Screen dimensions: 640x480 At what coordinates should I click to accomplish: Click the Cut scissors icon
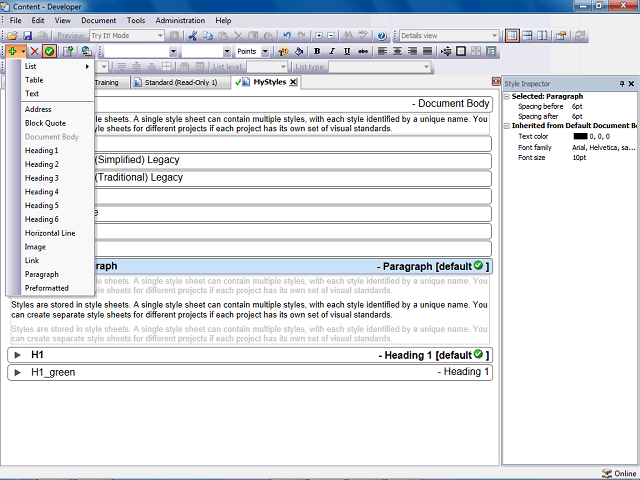click(193, 36)
